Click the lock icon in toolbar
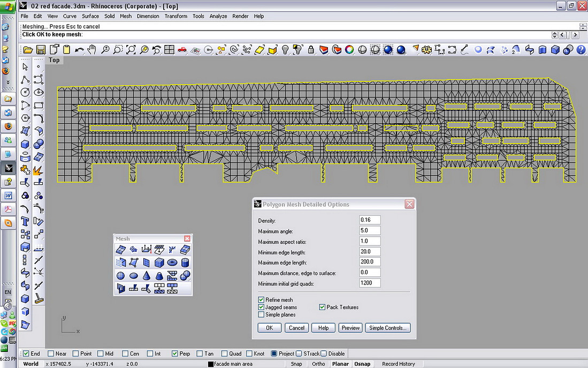This screenshot has height=368, width=588. pyautogui.click(x=311, y=50)
